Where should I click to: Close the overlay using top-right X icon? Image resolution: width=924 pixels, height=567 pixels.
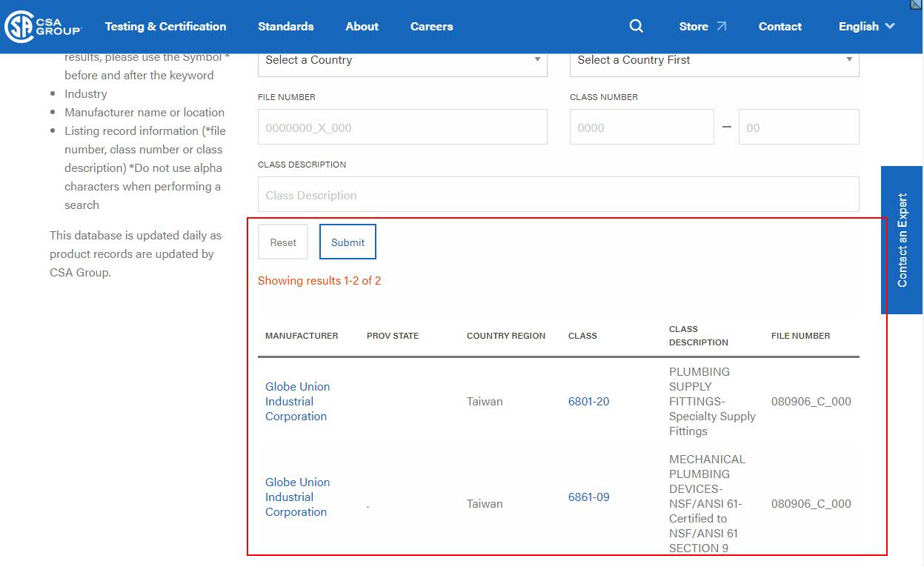[x=917, y=4]
